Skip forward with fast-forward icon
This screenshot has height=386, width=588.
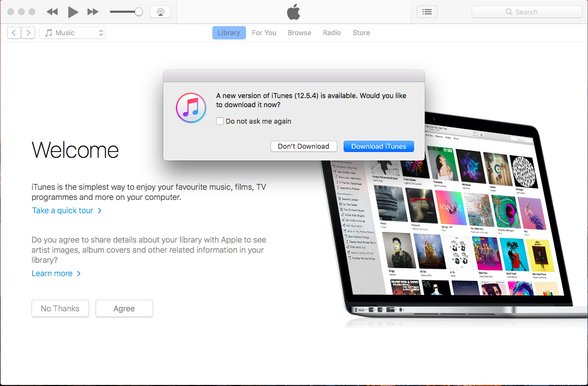pyautogui.click(x=93, y=12)
